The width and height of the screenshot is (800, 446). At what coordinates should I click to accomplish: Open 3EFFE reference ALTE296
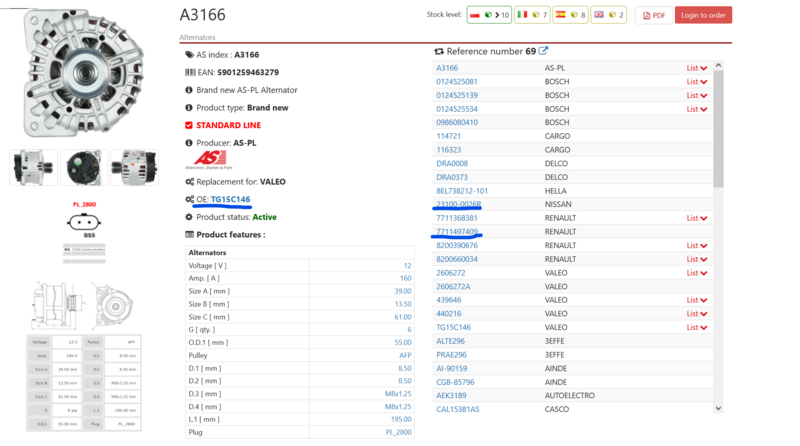click(x=451, y=341)
